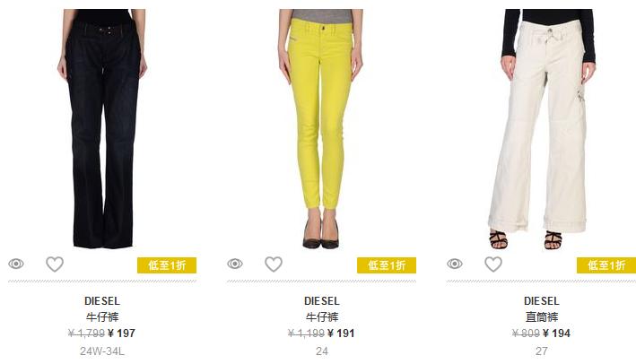
Task: Open 牛仔裤 link priced ¥197
Action: click(102, 317)
